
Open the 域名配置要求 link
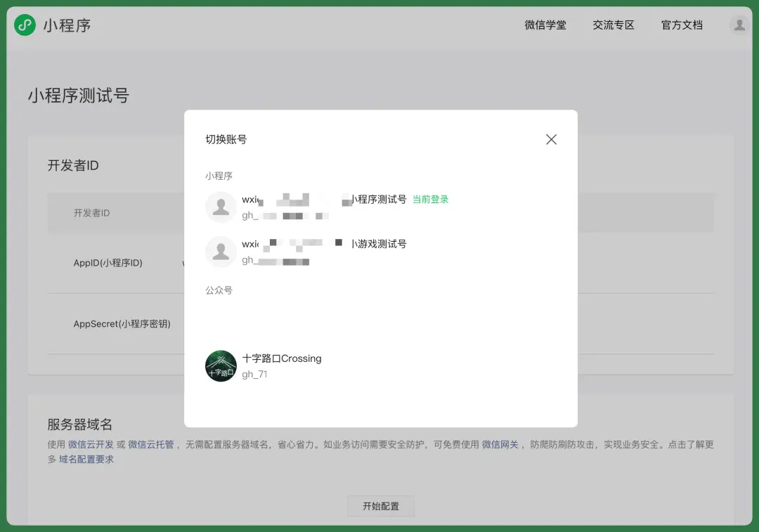click(x=86, y=459)
